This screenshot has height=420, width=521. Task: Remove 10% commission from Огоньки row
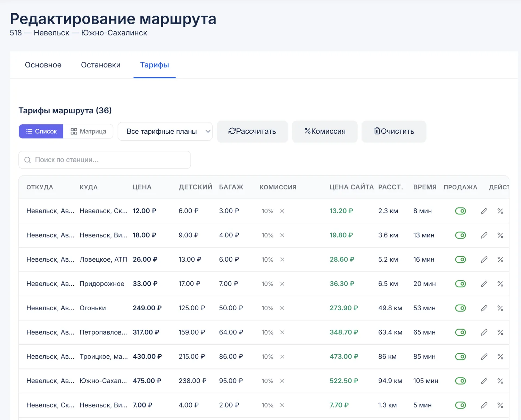click(x=282, y=308)
